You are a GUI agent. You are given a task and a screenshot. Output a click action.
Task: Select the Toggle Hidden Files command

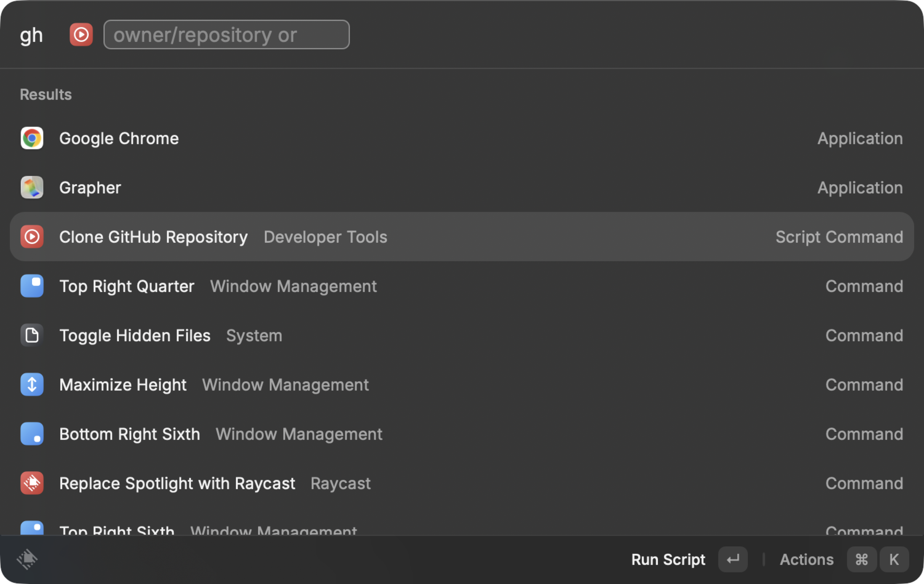coord(462,335)
